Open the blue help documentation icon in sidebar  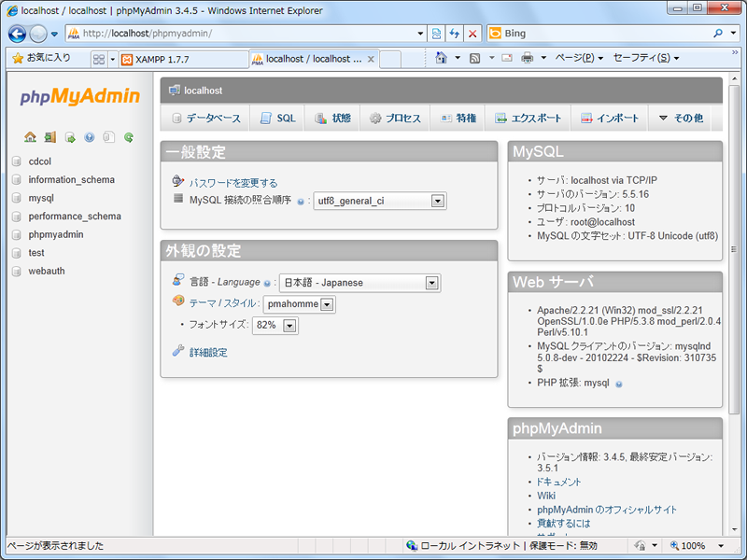point(90,137)
